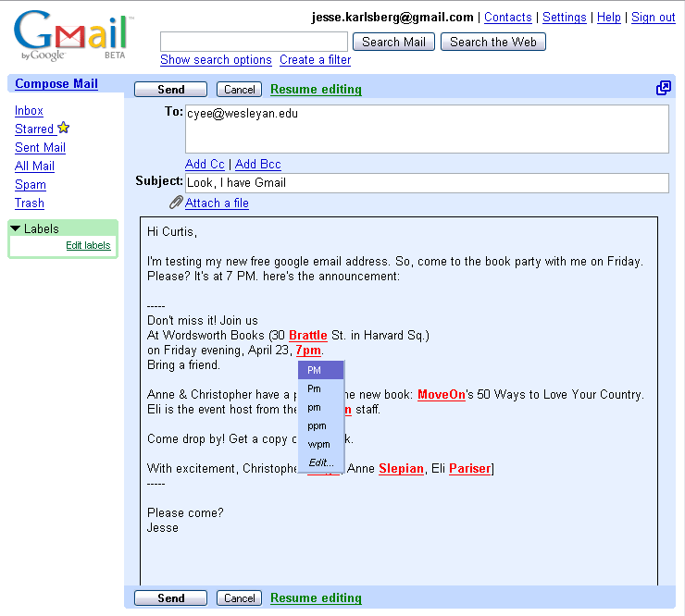Click the paperclip attachment icon
The height and width of the screenshot is (616, 685).
tap(175, 203)
